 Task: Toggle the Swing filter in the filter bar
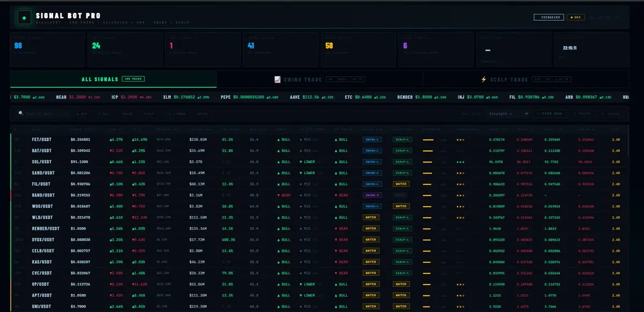pyautogui.click(x=127, y=114)
